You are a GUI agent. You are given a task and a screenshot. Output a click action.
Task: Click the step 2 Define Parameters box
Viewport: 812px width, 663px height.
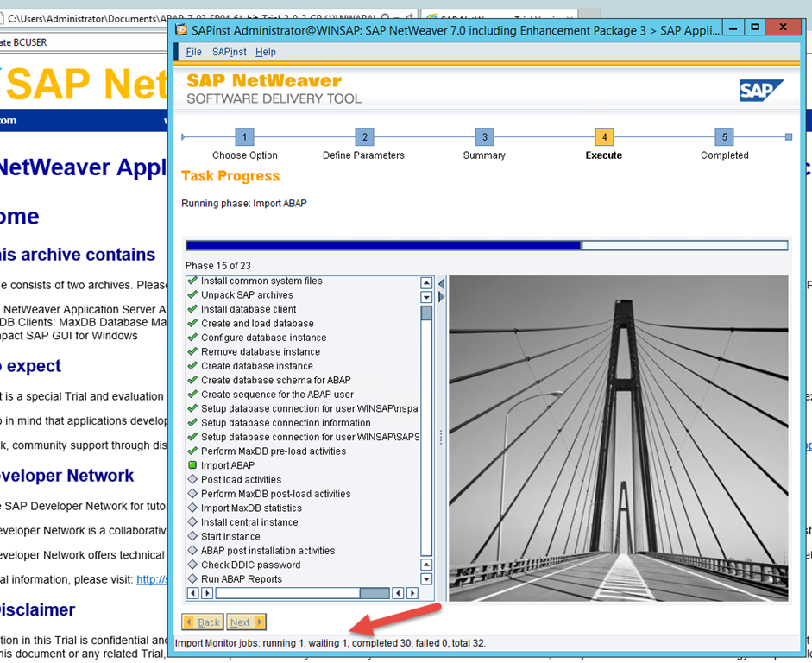tap(364, 137)
